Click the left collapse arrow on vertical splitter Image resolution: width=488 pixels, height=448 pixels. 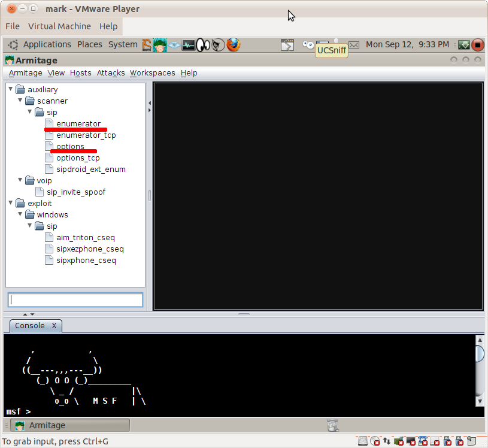coord(150,103)
